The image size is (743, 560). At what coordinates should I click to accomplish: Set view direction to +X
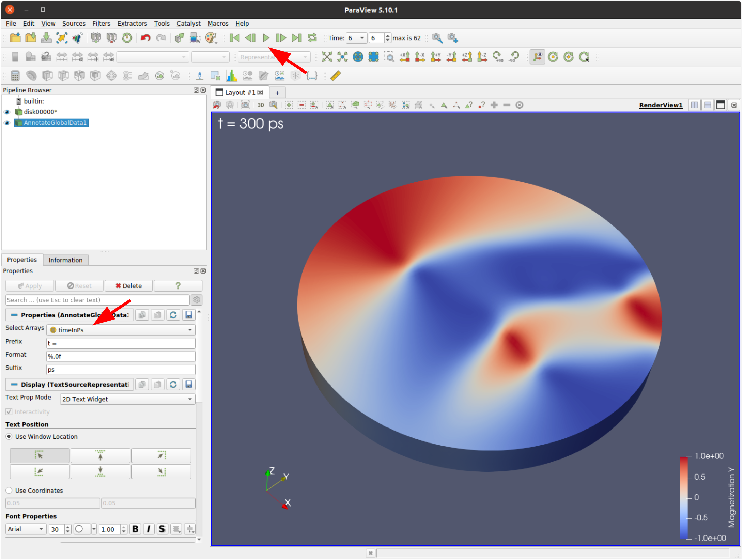405,57
